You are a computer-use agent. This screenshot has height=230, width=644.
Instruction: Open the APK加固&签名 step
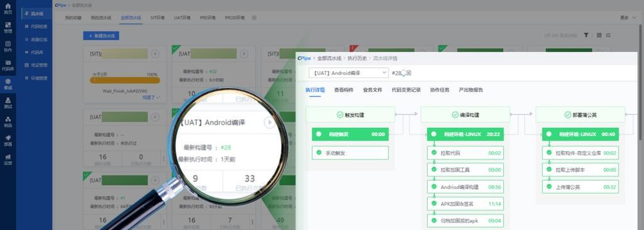(x=465, y=204)
